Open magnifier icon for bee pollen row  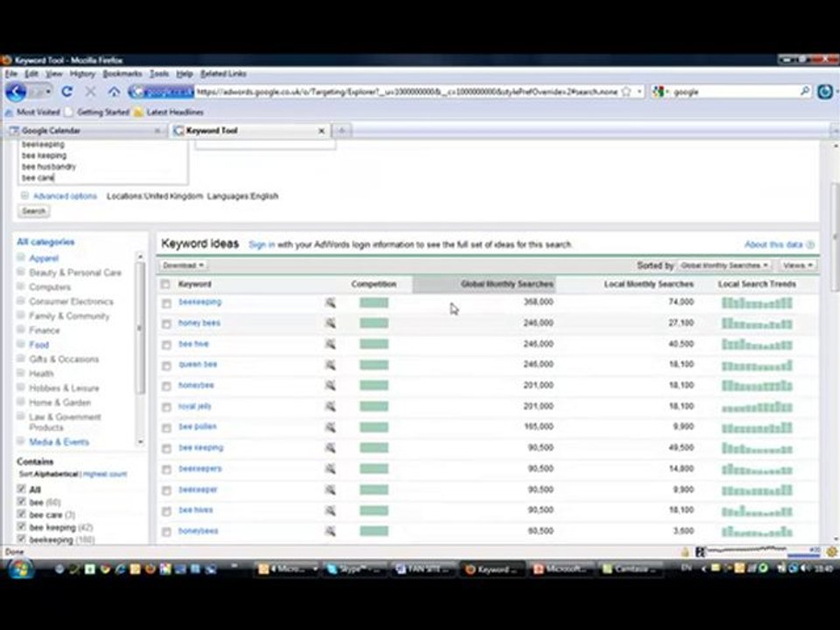[x=331, y=427]
